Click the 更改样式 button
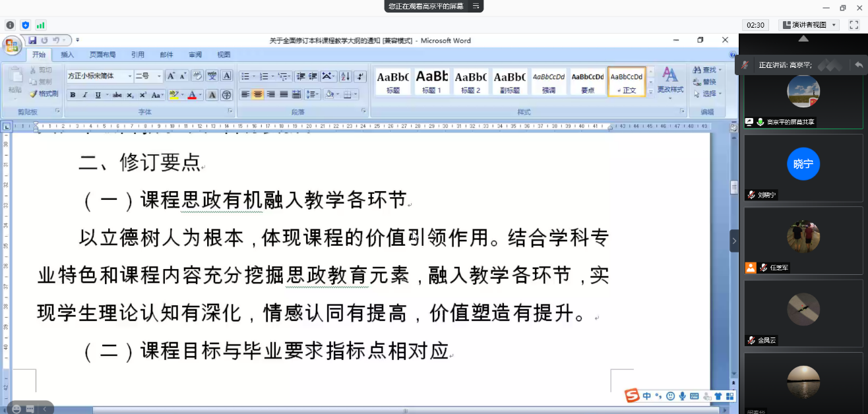Viewport: 868px width, 414px height. (671, 82)
